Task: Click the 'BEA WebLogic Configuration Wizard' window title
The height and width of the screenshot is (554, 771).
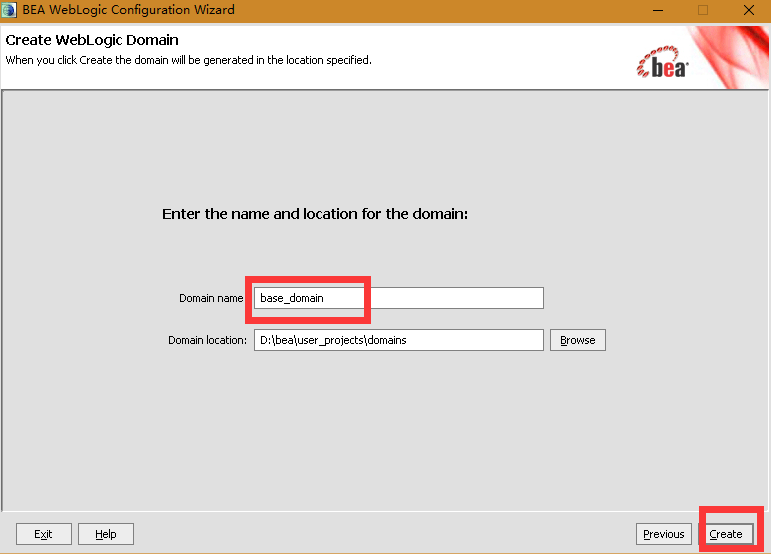Action: pyautogui.click(x=128, y=10)
